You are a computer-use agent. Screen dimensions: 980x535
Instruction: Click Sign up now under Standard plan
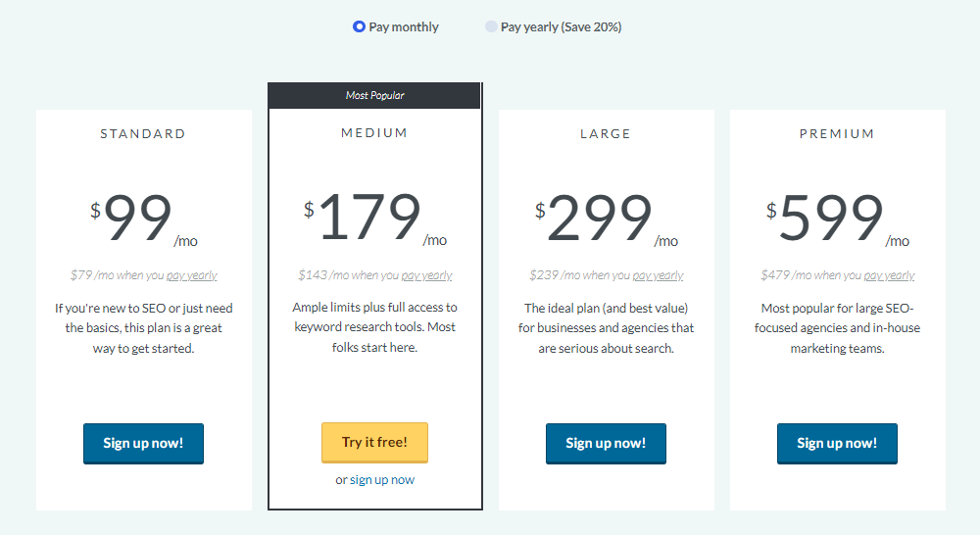point(143,444)
